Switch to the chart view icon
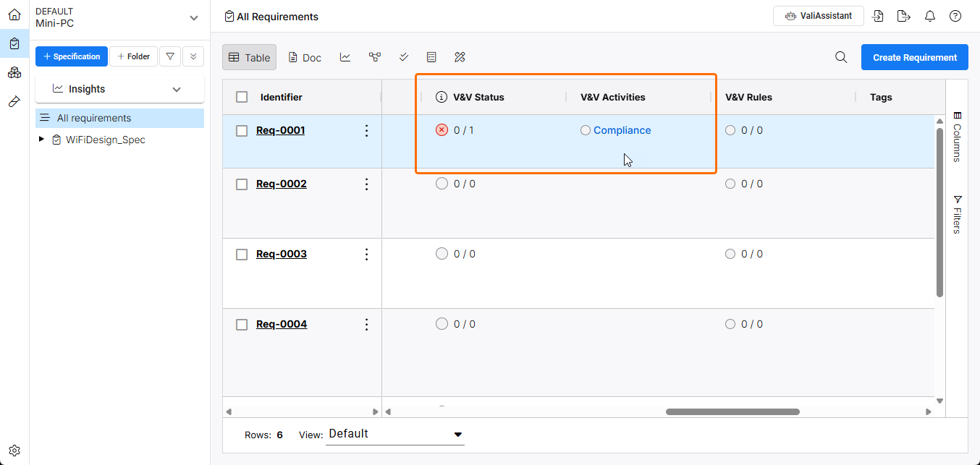The image size is (980, 465). tap(345, 57)
